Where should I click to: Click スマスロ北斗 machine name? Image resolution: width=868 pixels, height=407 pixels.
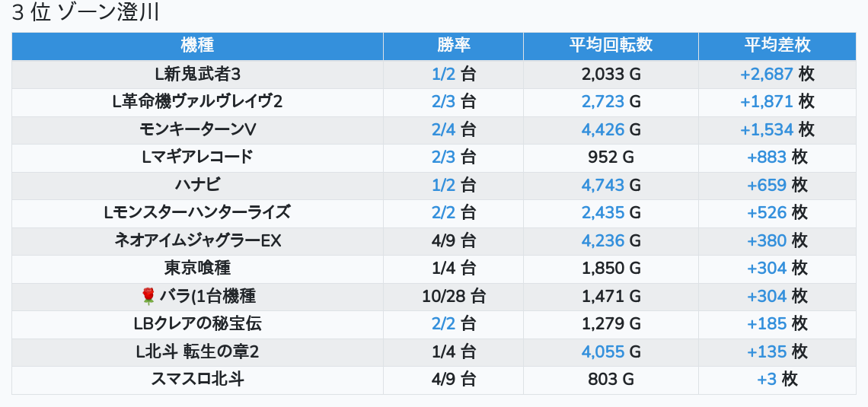pos(197,379)
